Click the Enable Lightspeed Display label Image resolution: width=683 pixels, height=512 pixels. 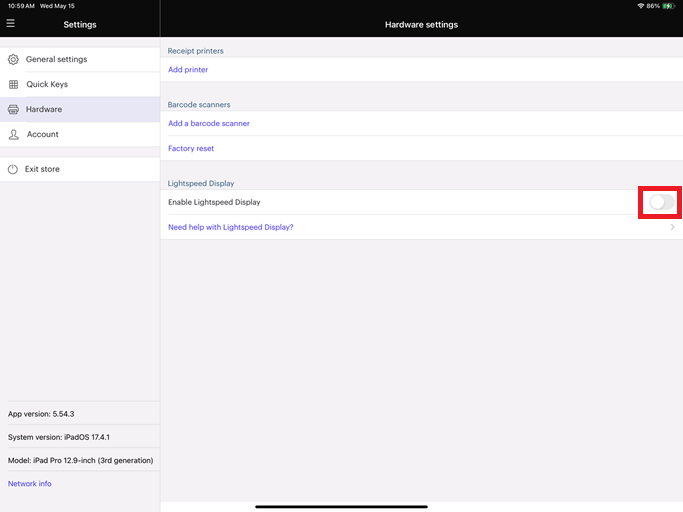pyautogui.click(x=214, y=202)
